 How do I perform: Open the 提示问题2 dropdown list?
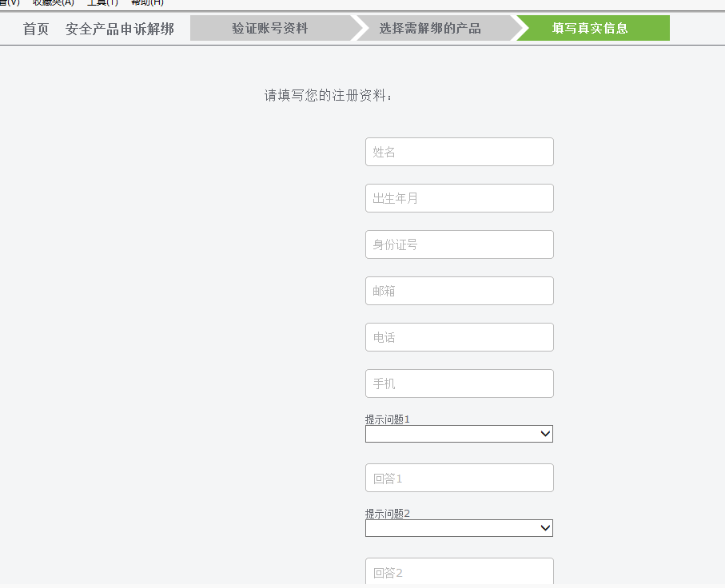click(x=459, y=528)
